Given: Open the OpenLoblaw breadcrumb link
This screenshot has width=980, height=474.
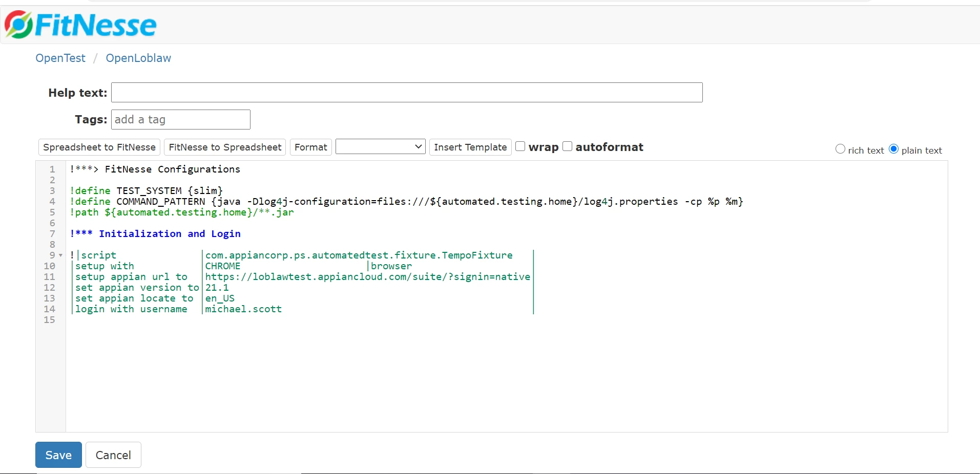Looking at the screenshot, I should (x=138, y=58).
